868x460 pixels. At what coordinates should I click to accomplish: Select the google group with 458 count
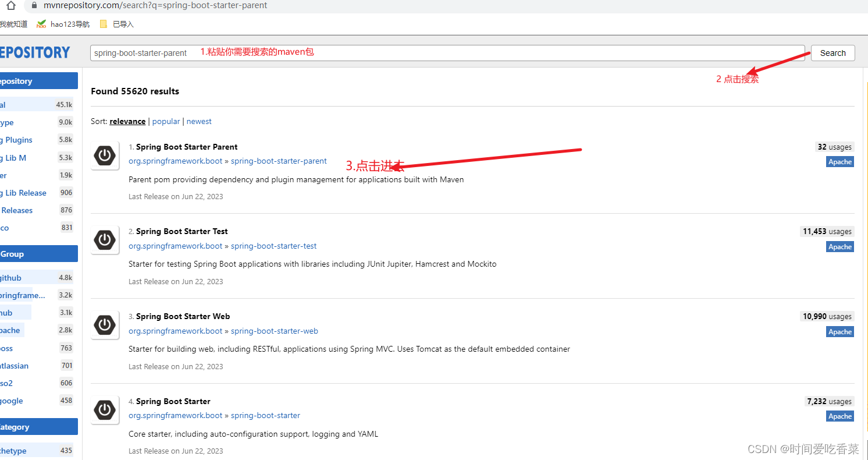(x=37, y=401)
